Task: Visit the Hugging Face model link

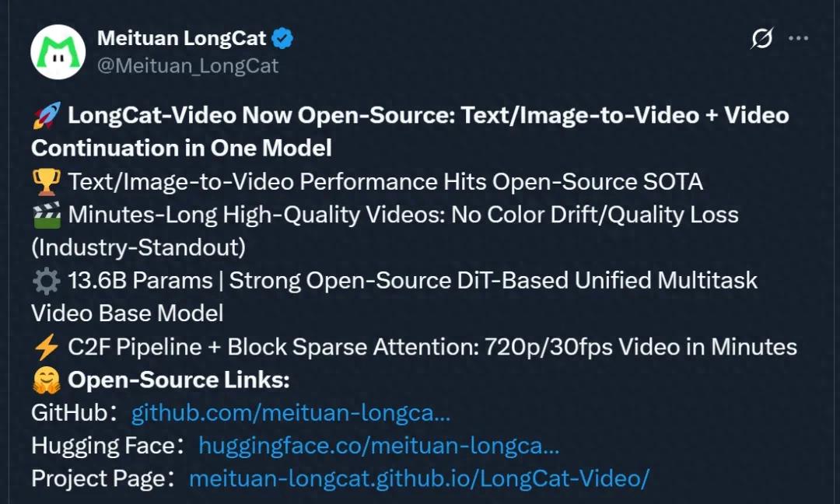Action: [x=379, y=446]
